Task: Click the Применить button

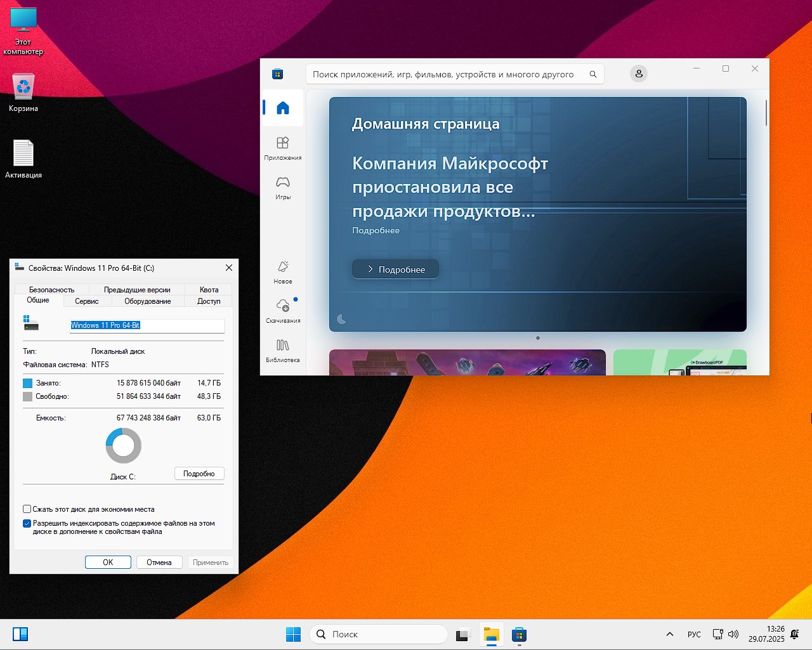Action: tap(211, 562)
